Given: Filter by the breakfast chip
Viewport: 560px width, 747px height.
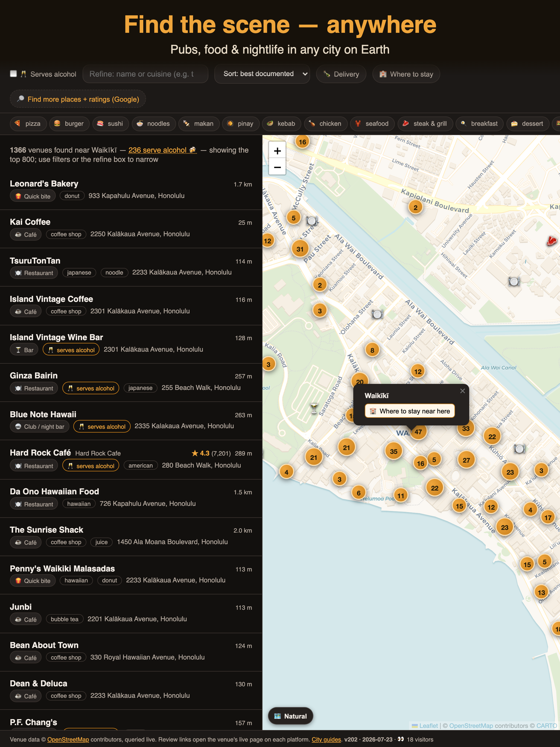Looking at the screenshot, I should click(x=479, y=124).
